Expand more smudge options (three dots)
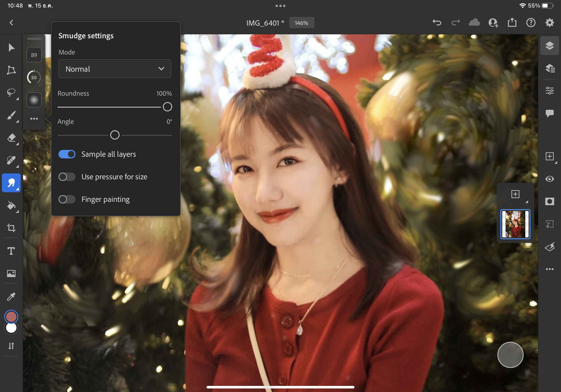Viewport: 561px width, 392px height. click(x=34, y=119)
